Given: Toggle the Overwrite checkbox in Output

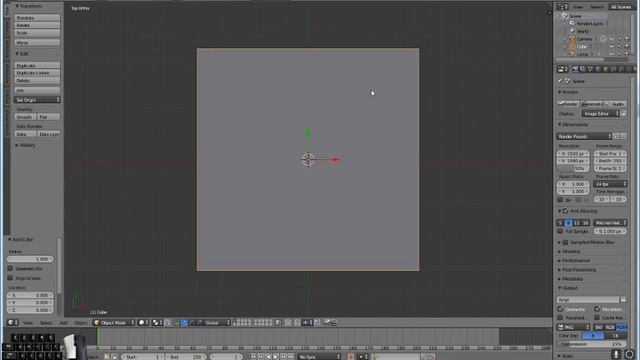Looking at the screenshot, I should [x=560, y=309].
